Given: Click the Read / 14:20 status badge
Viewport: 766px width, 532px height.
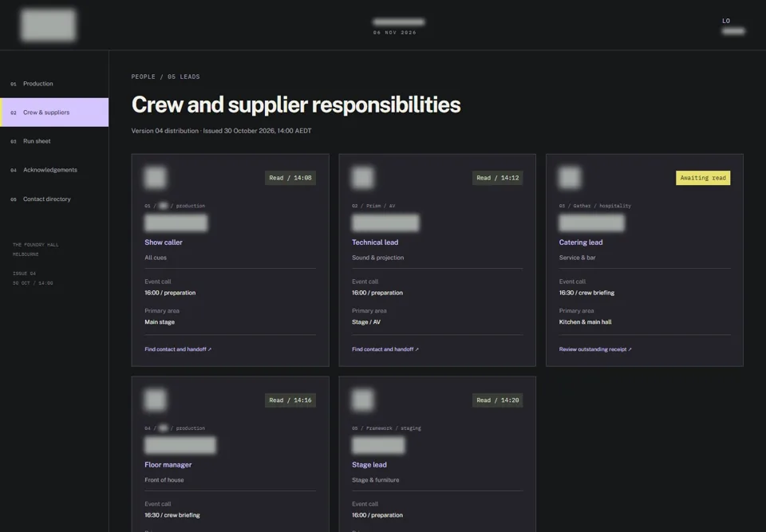Looking at the screenshot, I should [x=497, y=400].
